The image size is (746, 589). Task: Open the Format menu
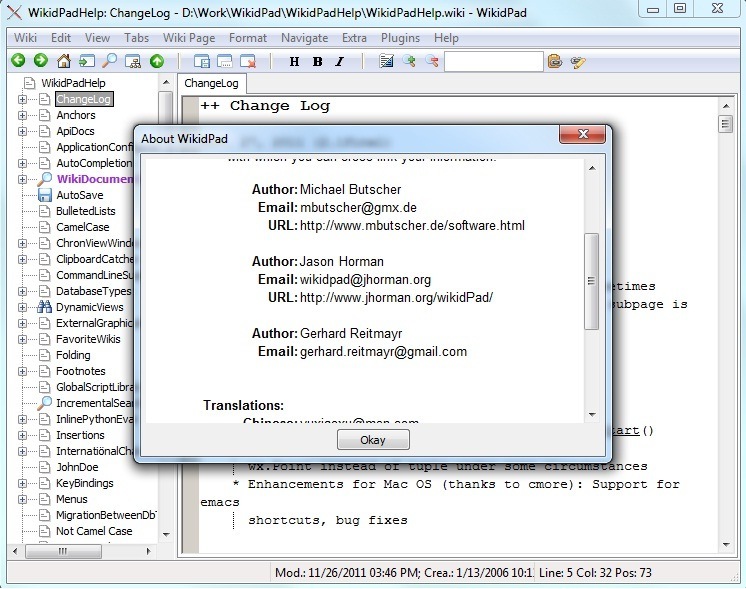click(x=248, y=38)
